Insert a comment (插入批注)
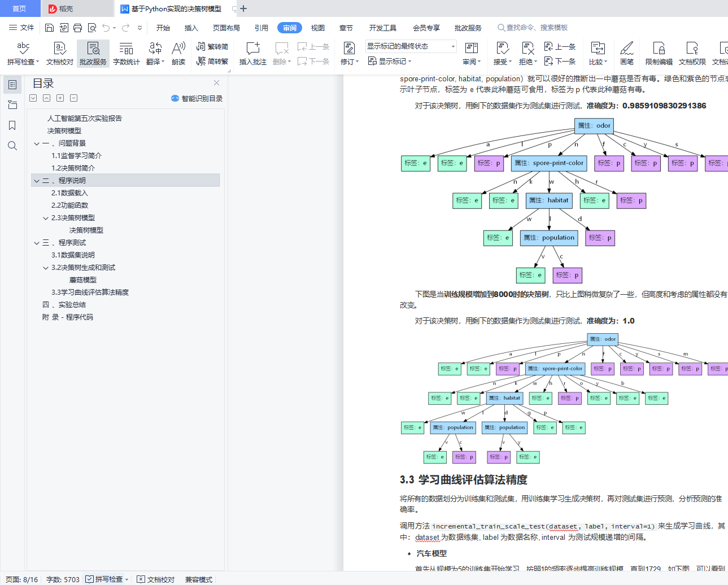Viewport: 728px width, 585px height. coord(253,54)
